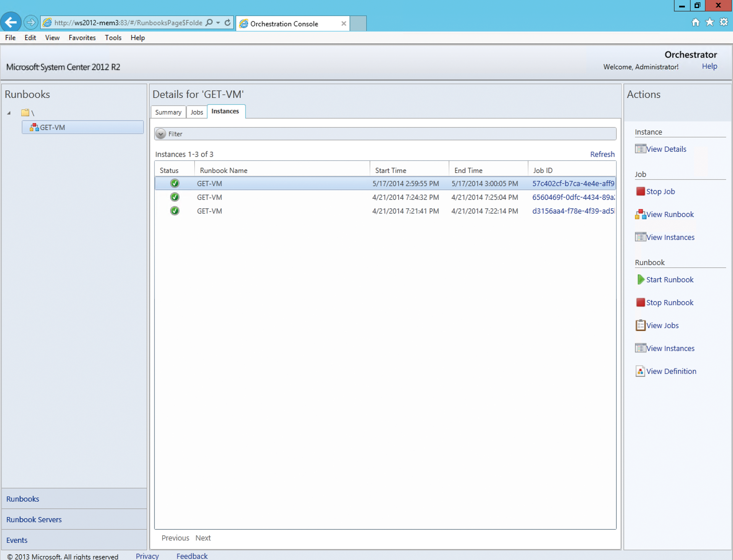This screenshot has width=733, height=560.
Task: Click the browser back navigation arrow
Action: tap(11, 22)
